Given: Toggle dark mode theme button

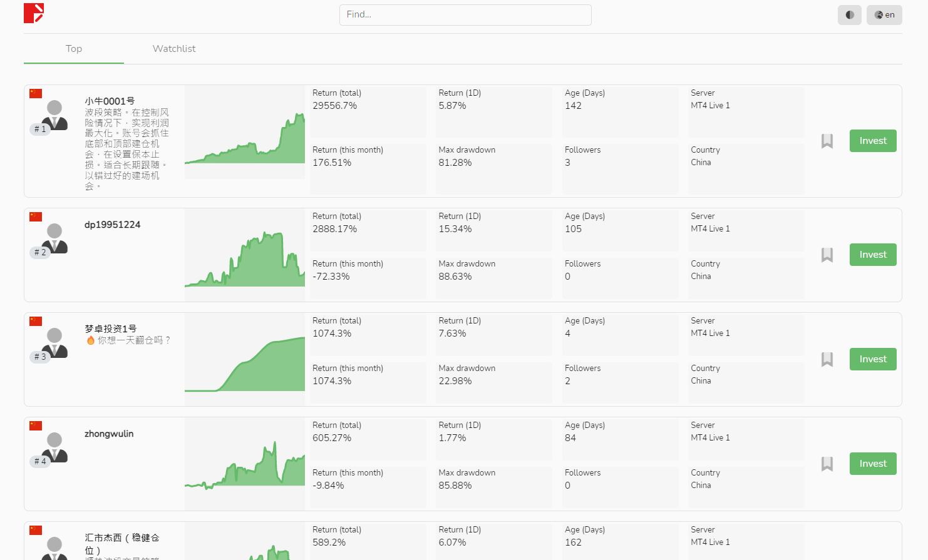Looking at the screenshot, I should point(849,15).
